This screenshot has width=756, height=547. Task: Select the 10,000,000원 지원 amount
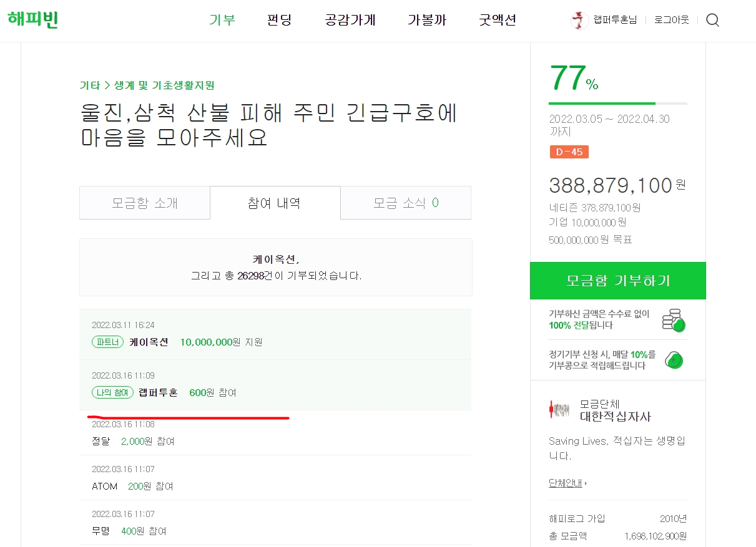(221, 342)
